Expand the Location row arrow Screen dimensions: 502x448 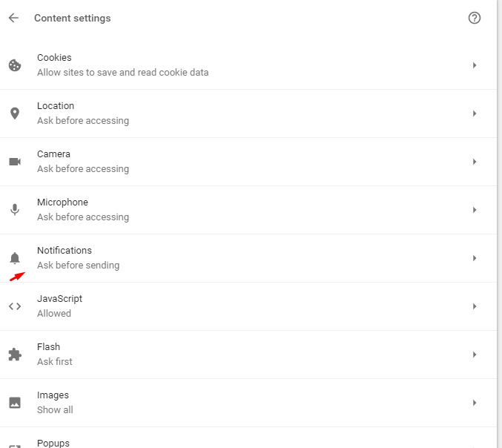[475, 113]
